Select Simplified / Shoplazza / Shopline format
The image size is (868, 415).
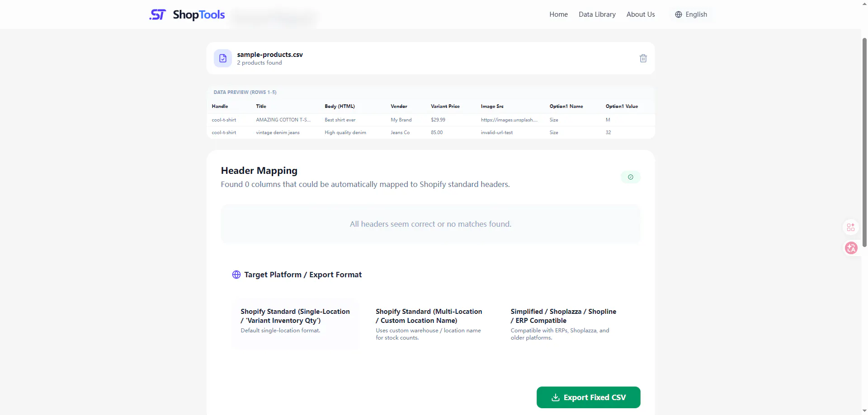pos(565,323)
